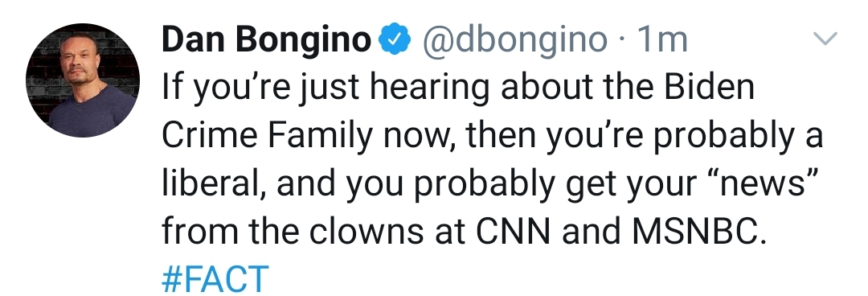Click the 1m timestamp
The width and height of the screenshot is (868, 296).
point(662,40)
